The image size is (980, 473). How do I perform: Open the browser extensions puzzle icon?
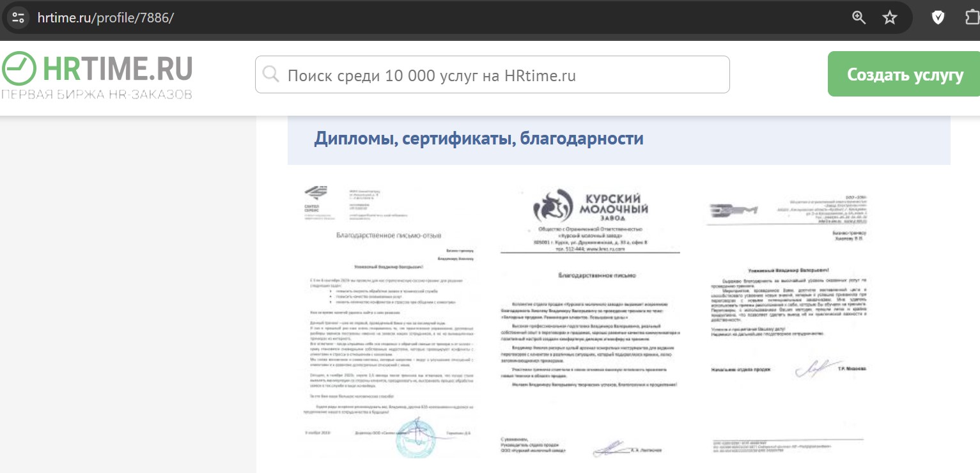tap(973, 18)
